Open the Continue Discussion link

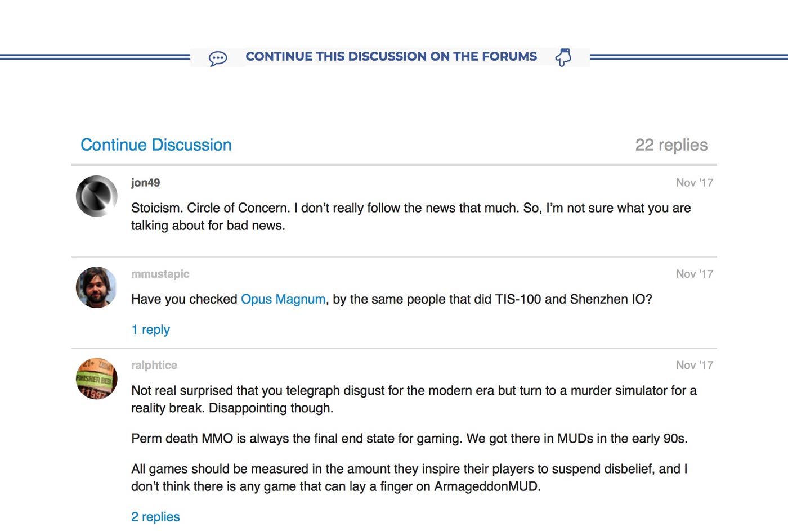tap(156, 145)
